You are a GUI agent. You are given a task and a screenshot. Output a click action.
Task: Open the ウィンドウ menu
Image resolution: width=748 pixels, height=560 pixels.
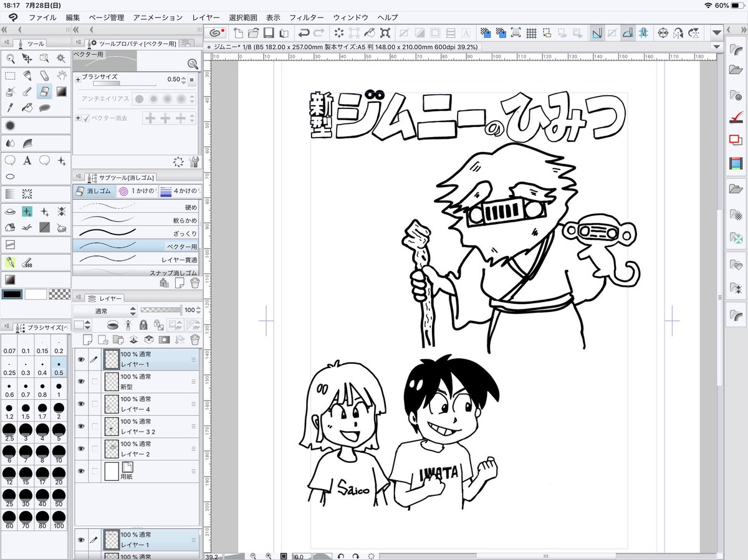coord(350,17)
